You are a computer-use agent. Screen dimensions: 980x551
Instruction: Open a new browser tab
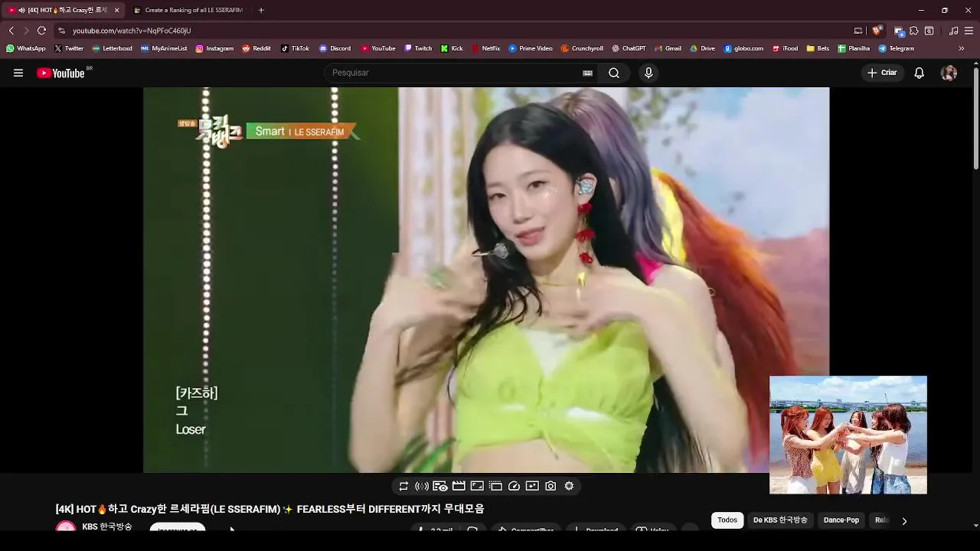pyautogui.click(x=261, y=10)
